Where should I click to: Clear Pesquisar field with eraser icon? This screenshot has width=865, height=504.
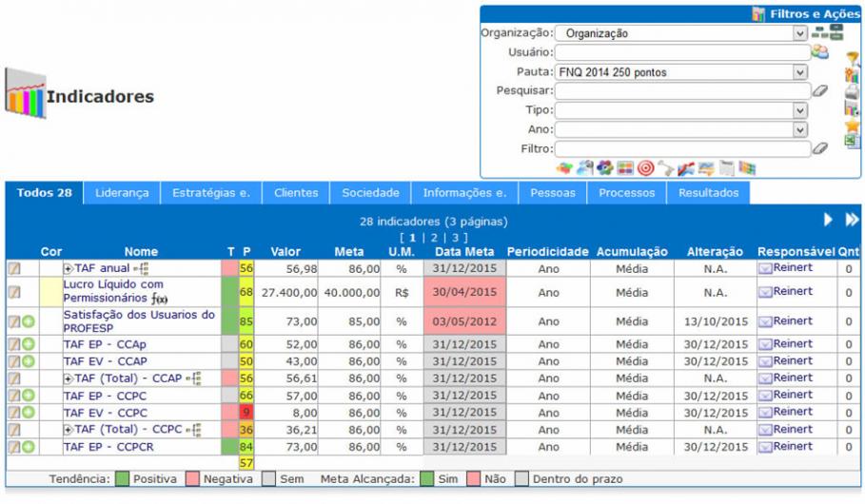click(x=820, y=90)
